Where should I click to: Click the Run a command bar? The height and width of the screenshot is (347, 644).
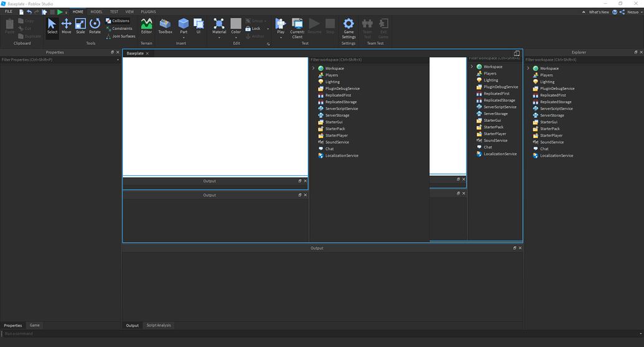(322, 333)
